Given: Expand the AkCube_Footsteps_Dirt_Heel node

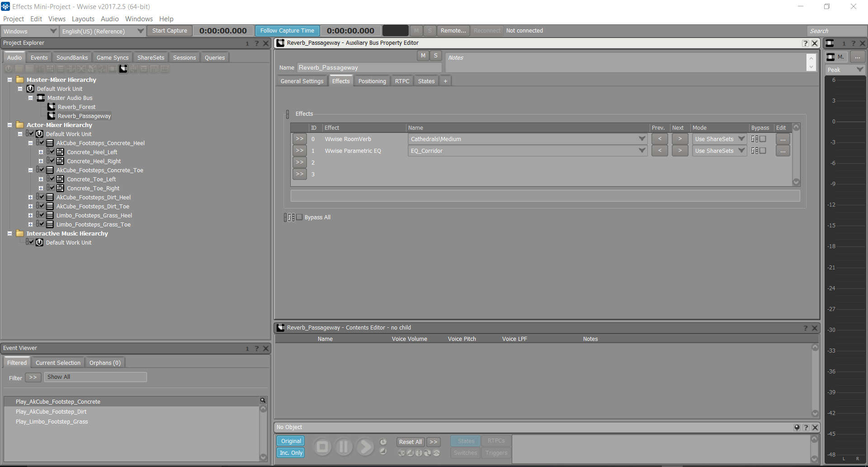Looking at the screenshot, I should click(30, 197).
